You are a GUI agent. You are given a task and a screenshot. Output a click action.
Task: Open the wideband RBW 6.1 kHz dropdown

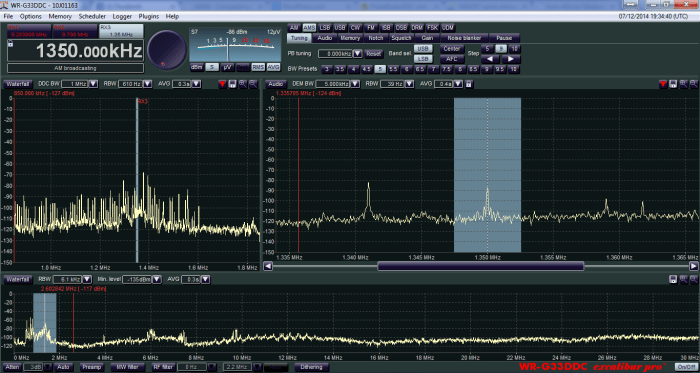pyautogui.click(x=86, y=279)
